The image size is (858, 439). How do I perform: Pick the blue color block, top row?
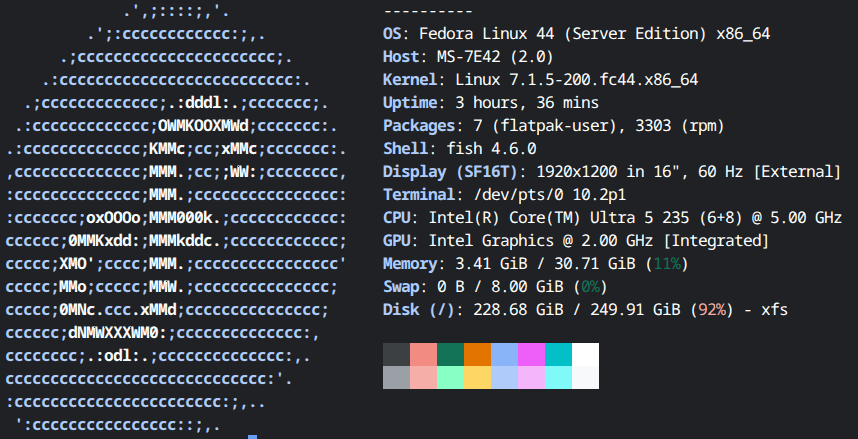pos(504,354)
